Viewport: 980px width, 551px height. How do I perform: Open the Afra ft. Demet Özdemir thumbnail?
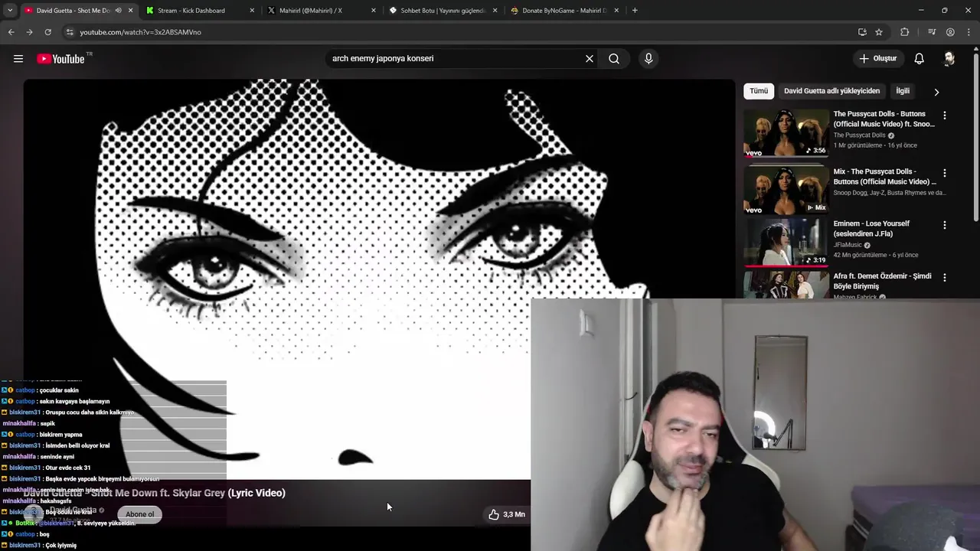point(786,285)
